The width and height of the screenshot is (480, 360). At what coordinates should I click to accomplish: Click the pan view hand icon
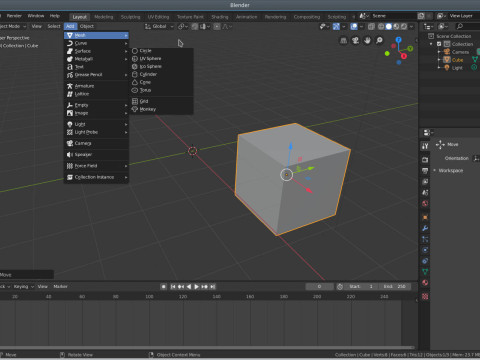[367, 41]
